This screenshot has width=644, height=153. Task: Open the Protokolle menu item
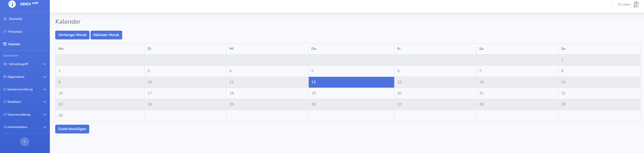pos(15,32)
